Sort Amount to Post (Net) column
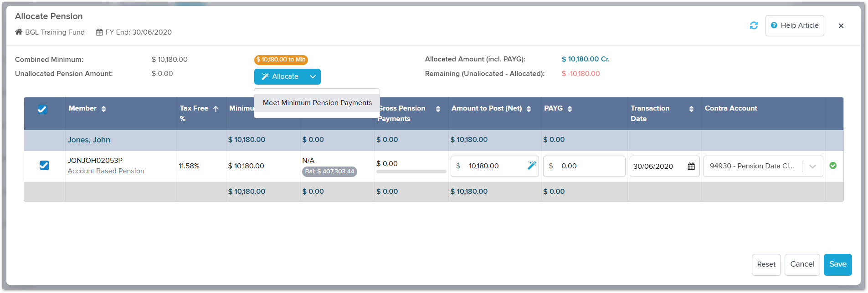This screenshot has width=868, height=293. 529,109
